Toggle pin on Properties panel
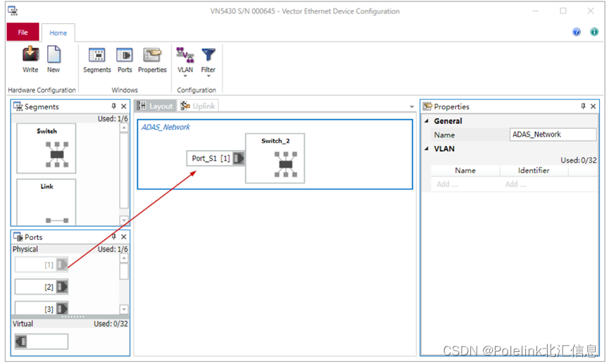This screenshot has height=364, width=609. (x=583, y=107)
